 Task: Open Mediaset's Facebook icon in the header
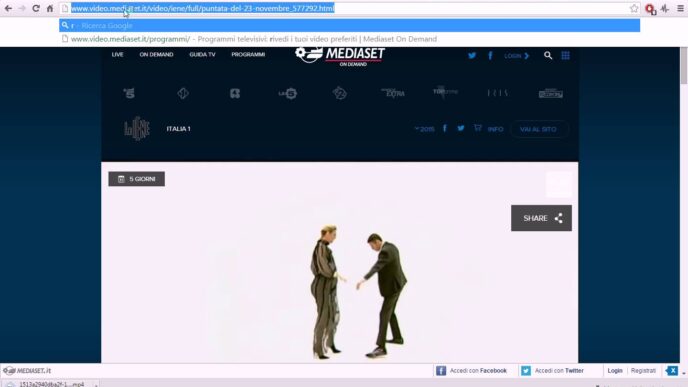491,55
